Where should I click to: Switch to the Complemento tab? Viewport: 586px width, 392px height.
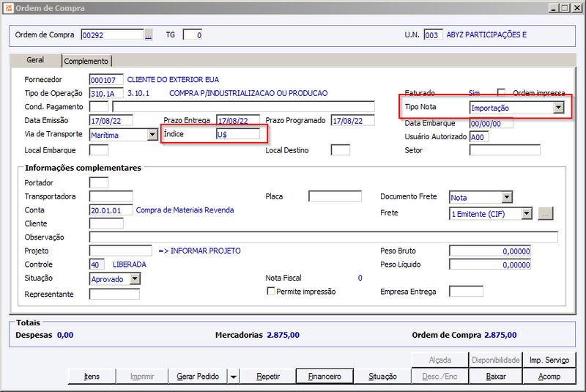pyautogui.click(x=86, y=61)
